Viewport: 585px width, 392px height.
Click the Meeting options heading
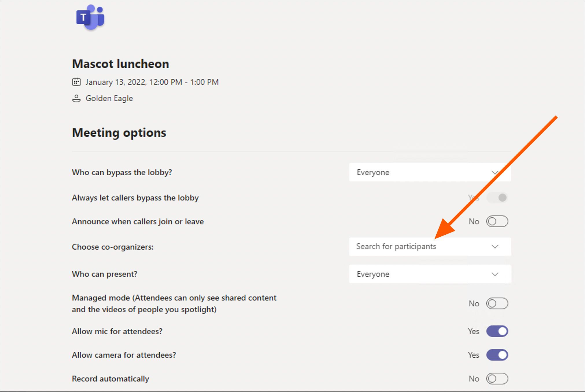(x=119, y=133)
